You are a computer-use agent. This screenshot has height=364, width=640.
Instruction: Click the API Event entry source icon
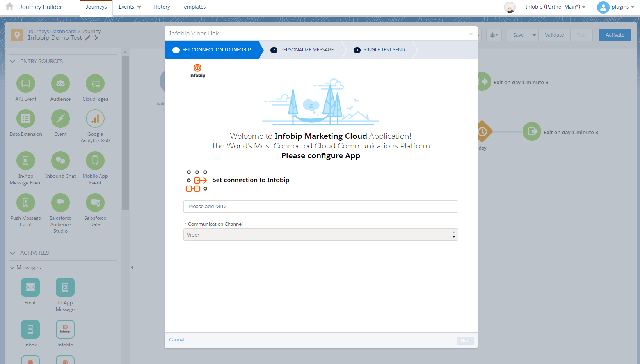tap(26, 84)
